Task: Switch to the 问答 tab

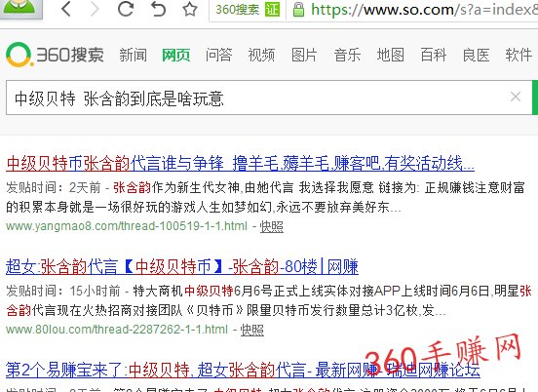Action: tap(218, 55)
